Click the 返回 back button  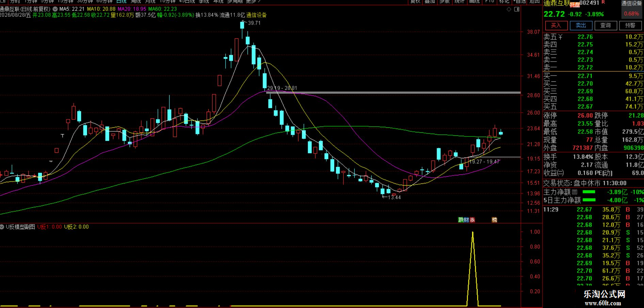click(534, 1)
